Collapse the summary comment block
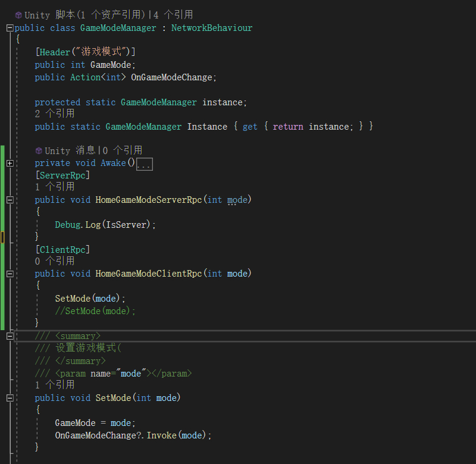Screen dimensions: 476x464 click(x=10, y=336)
